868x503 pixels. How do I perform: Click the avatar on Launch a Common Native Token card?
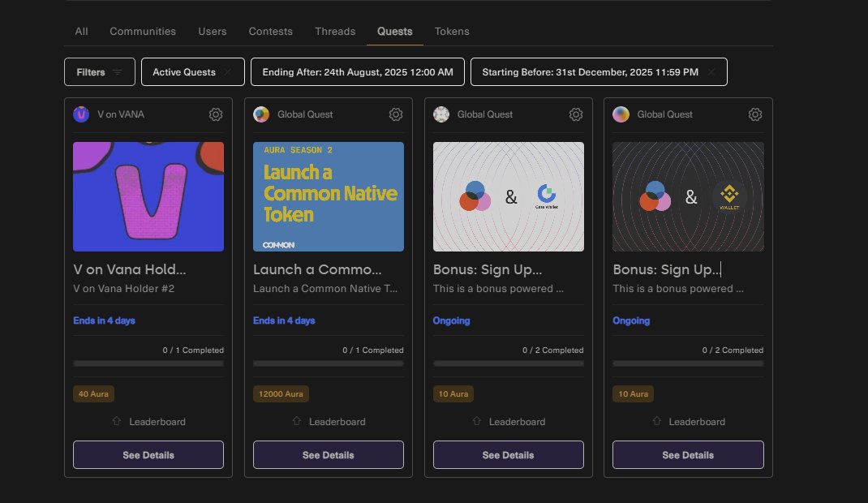(x=261, y=114)
